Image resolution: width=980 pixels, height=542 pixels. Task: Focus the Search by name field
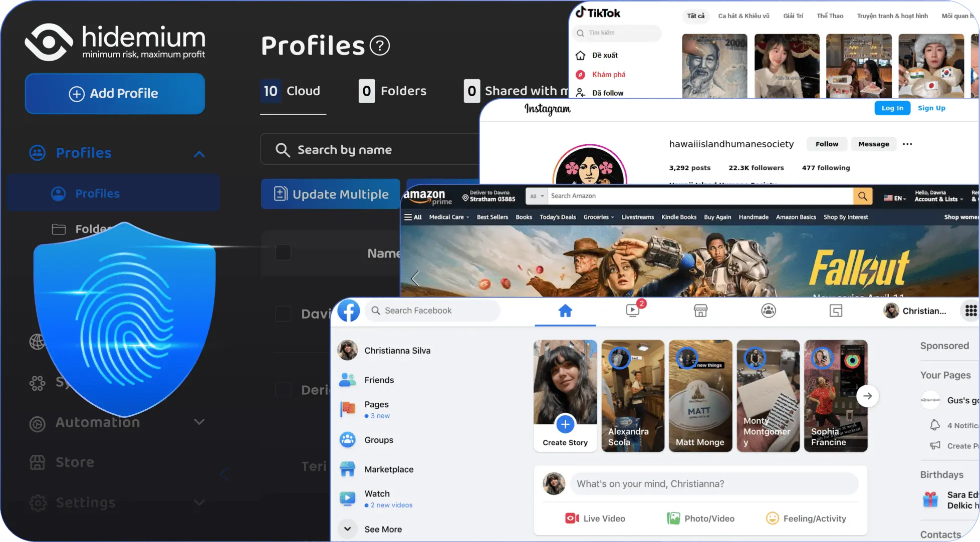(370, 149)
